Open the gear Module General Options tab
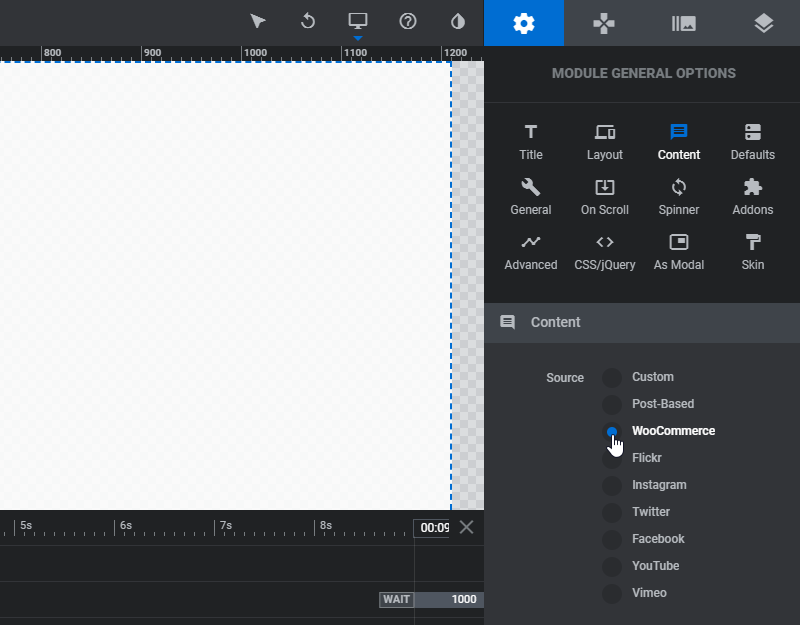 tap(524, 23)
